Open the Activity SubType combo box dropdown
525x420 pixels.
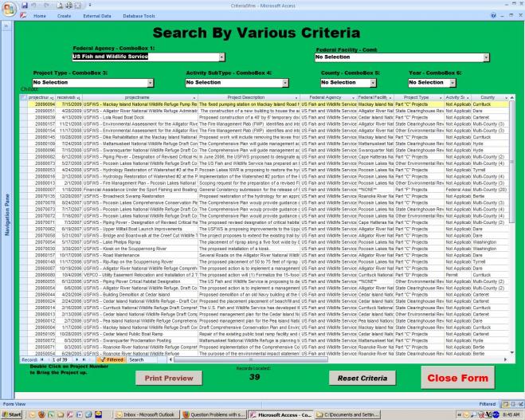pos(285,83)
